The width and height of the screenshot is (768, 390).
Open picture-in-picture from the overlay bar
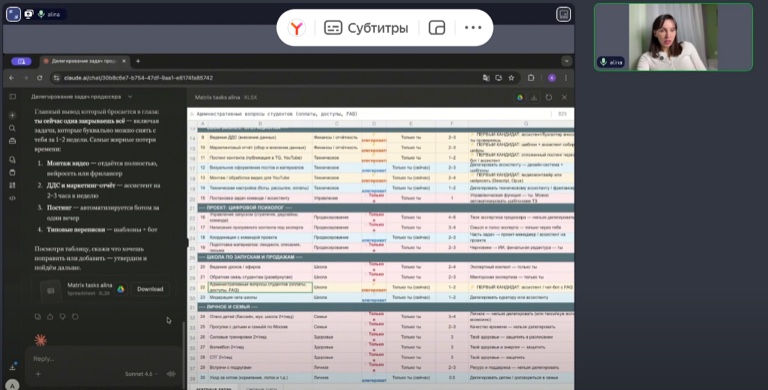[436, 28]
